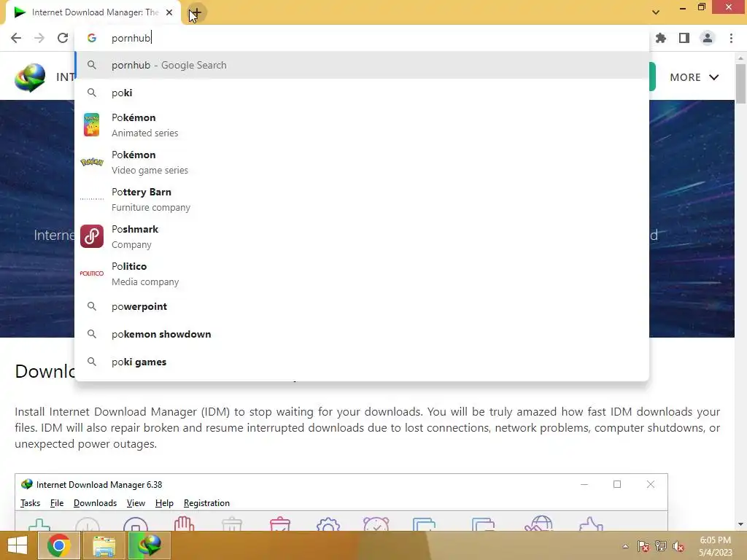Open the tab search chevron
Image resolution: width=747 pixels, height=560 pixels.
point(656,12)
